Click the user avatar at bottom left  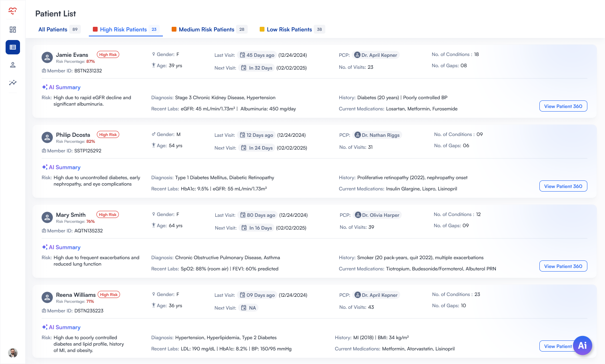tap(12, 353)
